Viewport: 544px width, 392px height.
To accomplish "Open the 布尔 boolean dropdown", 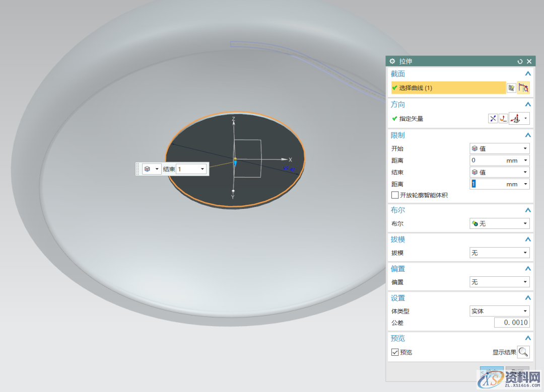I will click(499, 223).
